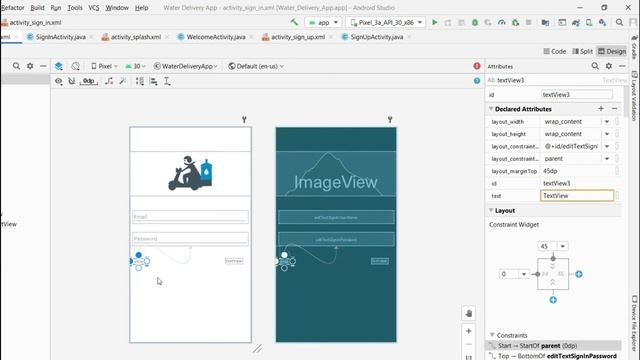Screen dimensions: 640x360
Task: Click the layout_marginTop 45dp field
Action: coord(577,171)
